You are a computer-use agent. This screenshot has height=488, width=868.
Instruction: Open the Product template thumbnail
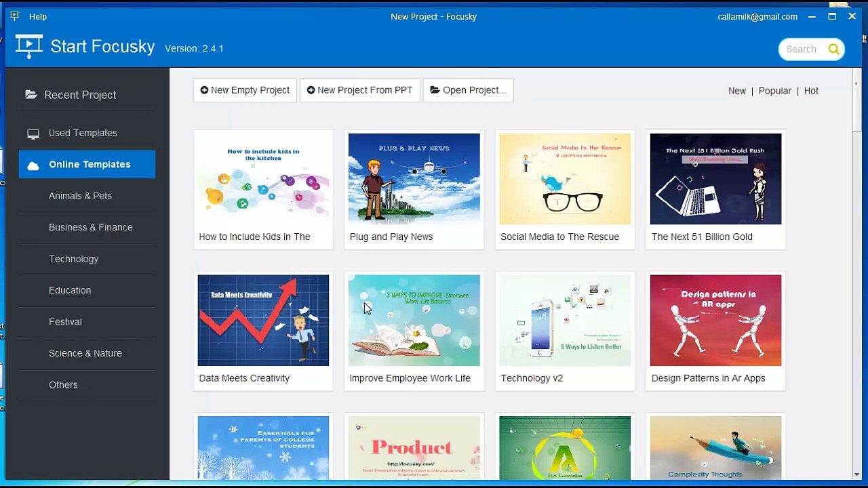pyautogui.click(x=414, y=448)
